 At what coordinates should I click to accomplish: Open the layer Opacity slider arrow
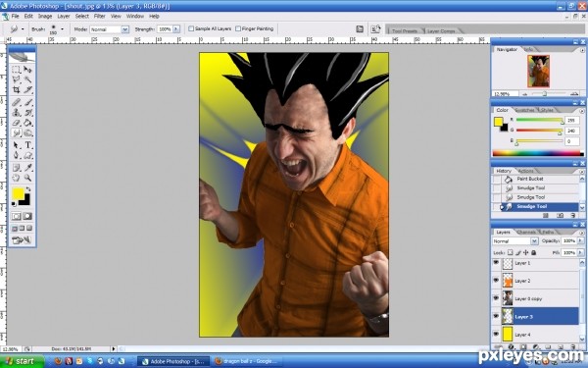[x=580, y=240]
